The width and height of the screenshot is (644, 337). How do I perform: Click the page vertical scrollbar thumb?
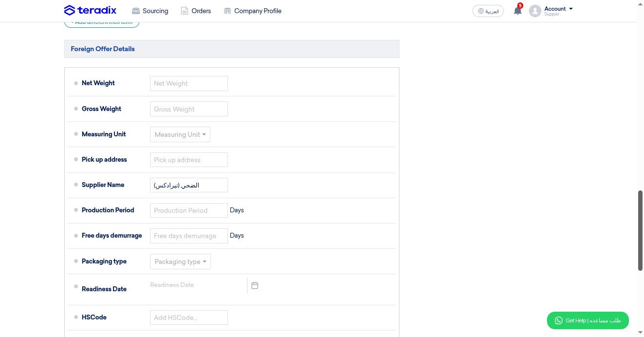pyautogui.click(x=641, y=230)
